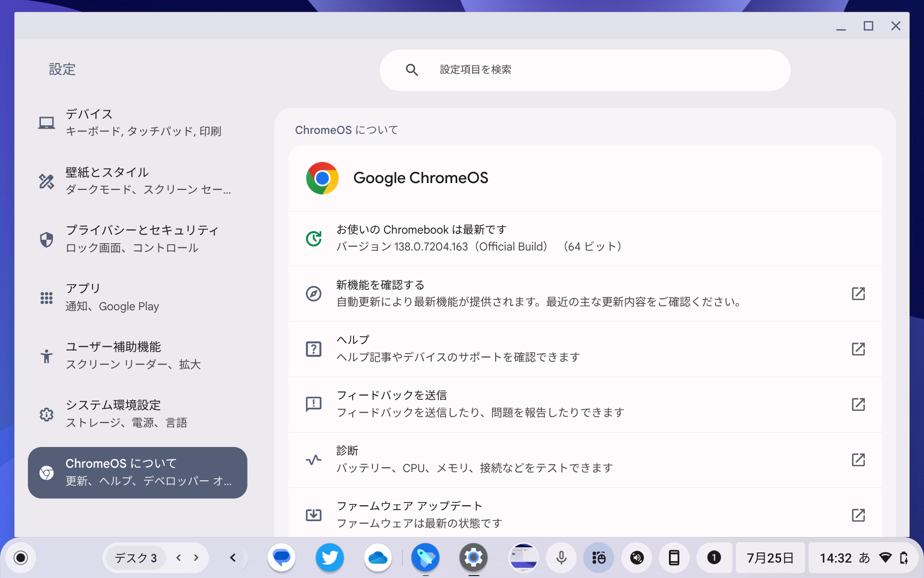
Task: Click the previous-desk left chevron
Action: tap(178, 558)
